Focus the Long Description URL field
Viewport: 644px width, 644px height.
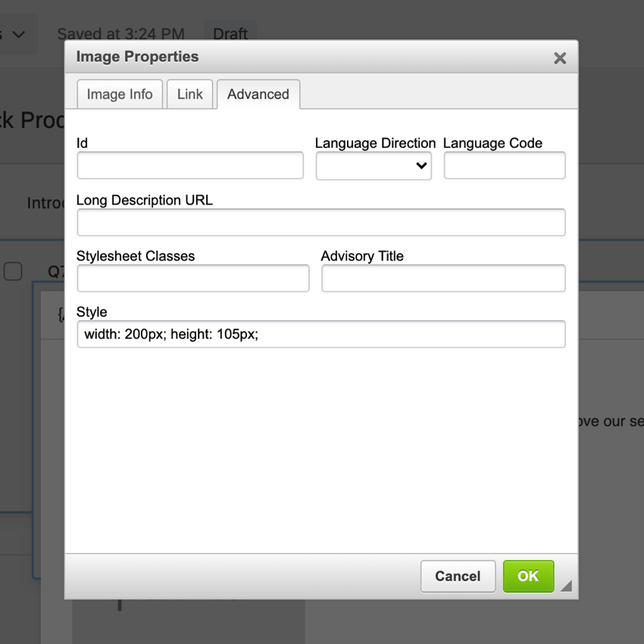320,222
